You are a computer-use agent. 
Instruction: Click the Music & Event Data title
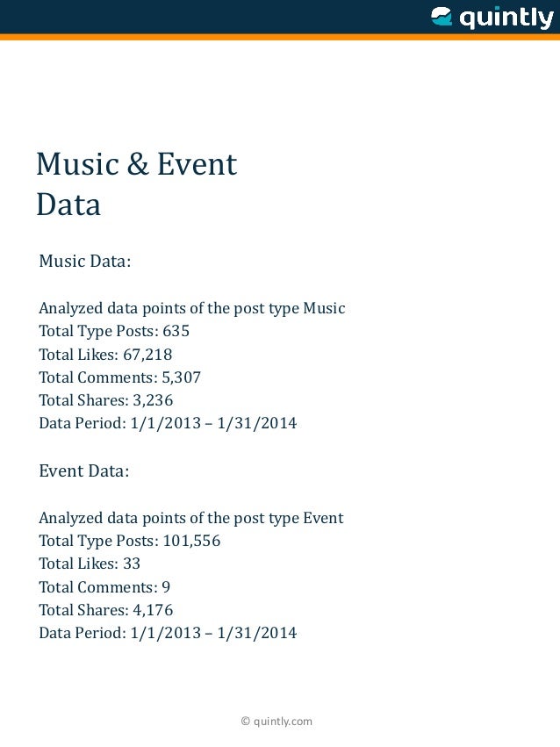(x=137, y=184)
